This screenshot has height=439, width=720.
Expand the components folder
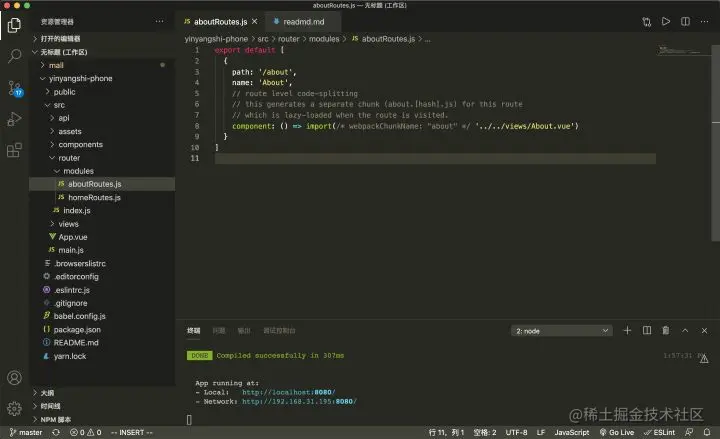[x=102, y=145]
